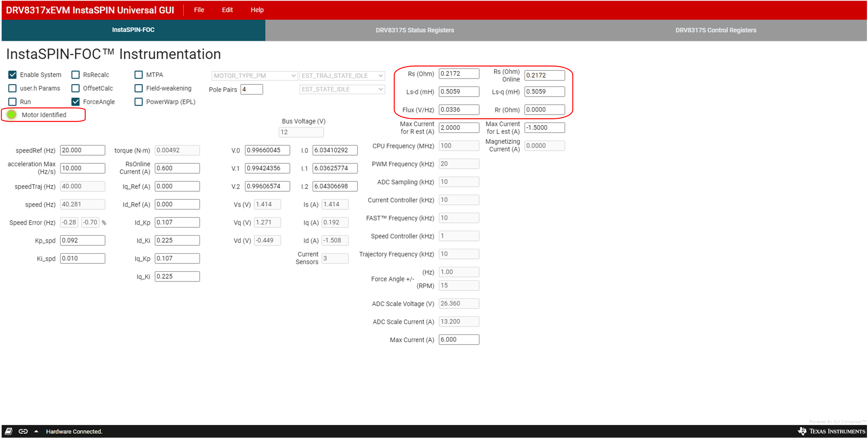Check the Run checkbox
Image resolution: width=868 pixels, height=438 pixels.
12,102
